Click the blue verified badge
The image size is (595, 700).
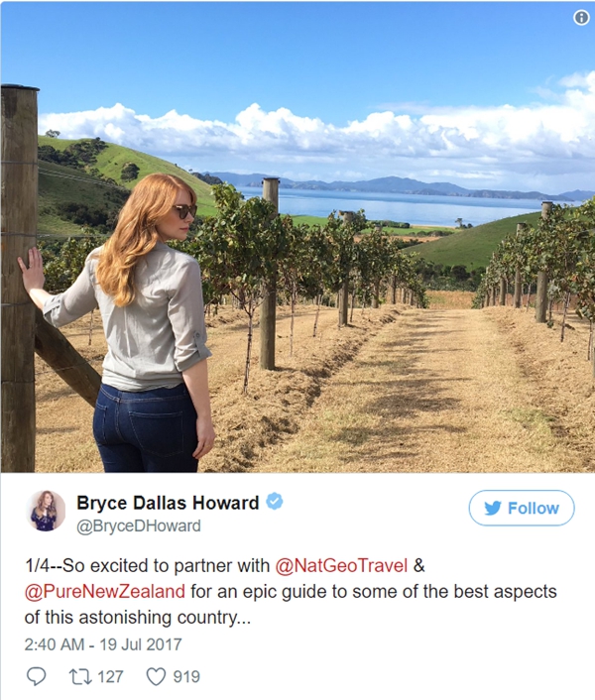275,502
